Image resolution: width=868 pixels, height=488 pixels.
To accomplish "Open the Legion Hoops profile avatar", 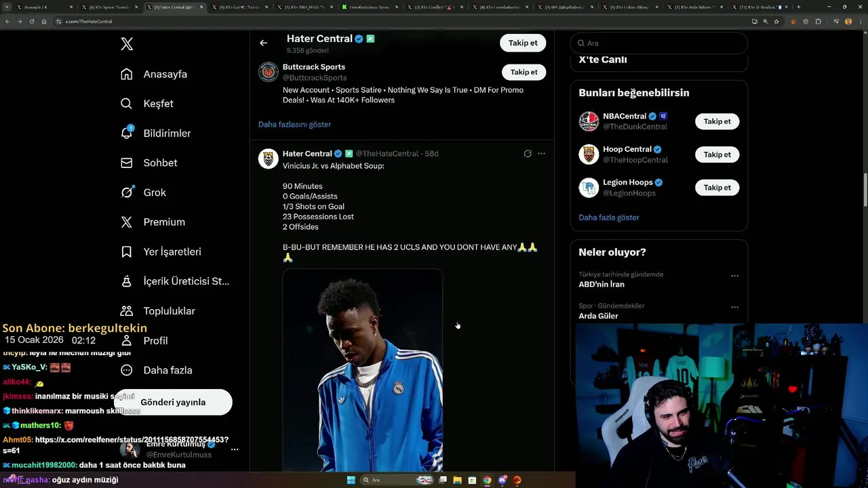I will click(x=589, y=188).
